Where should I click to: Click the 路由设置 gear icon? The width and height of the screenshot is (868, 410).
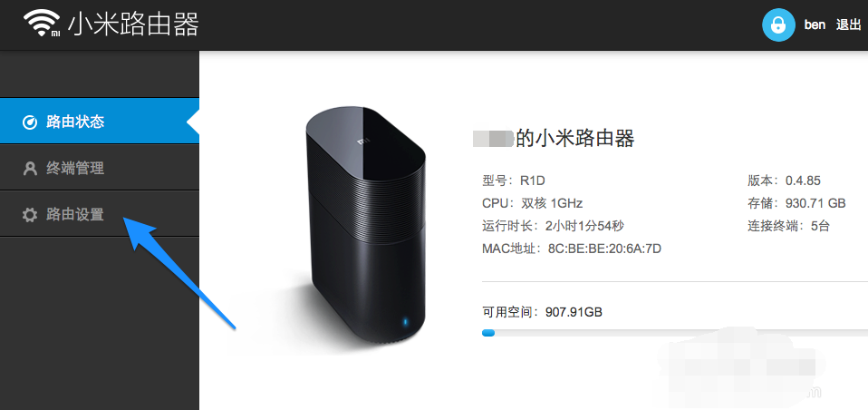[x=29, y=214]
